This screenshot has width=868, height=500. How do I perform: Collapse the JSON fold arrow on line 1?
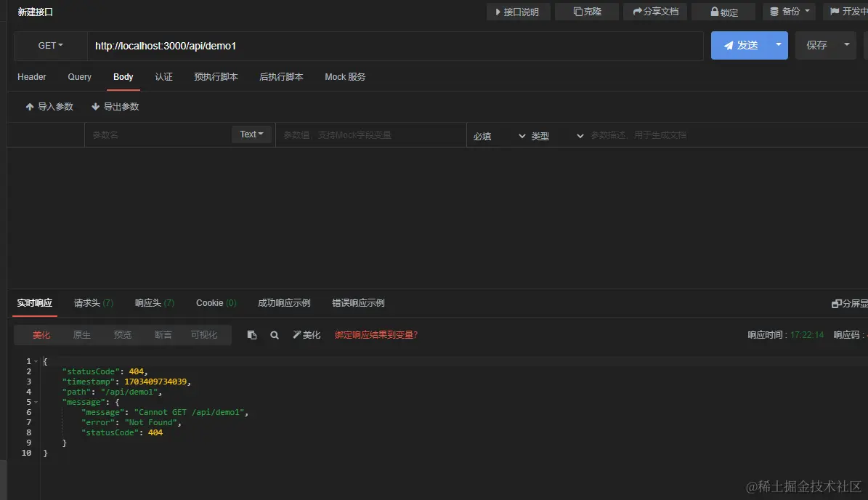[x=36, y=362]
